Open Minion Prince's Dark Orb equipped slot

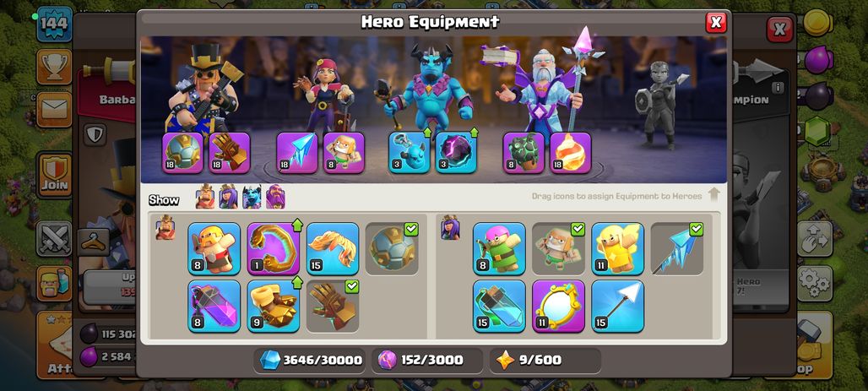click(x=456, y=152)
